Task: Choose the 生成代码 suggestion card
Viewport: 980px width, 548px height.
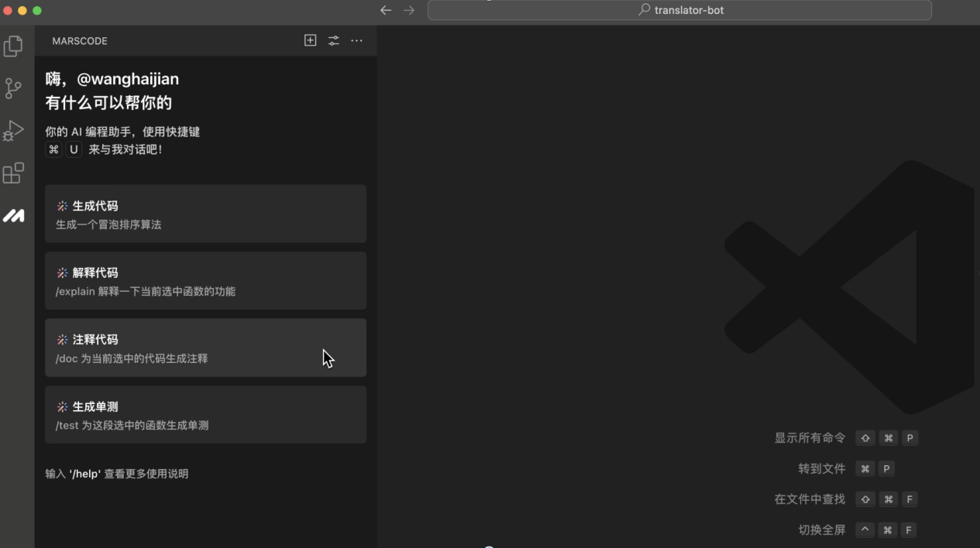Action: 205,214
